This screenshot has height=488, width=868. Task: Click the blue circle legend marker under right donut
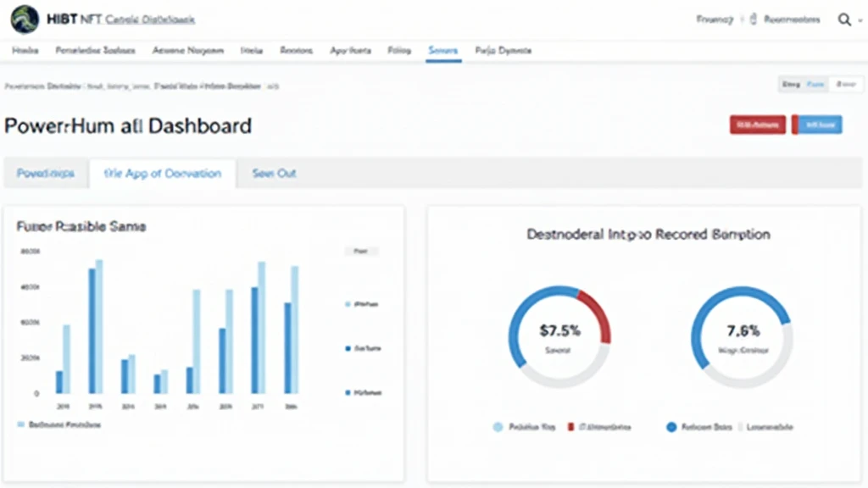(x=671, y=428)
